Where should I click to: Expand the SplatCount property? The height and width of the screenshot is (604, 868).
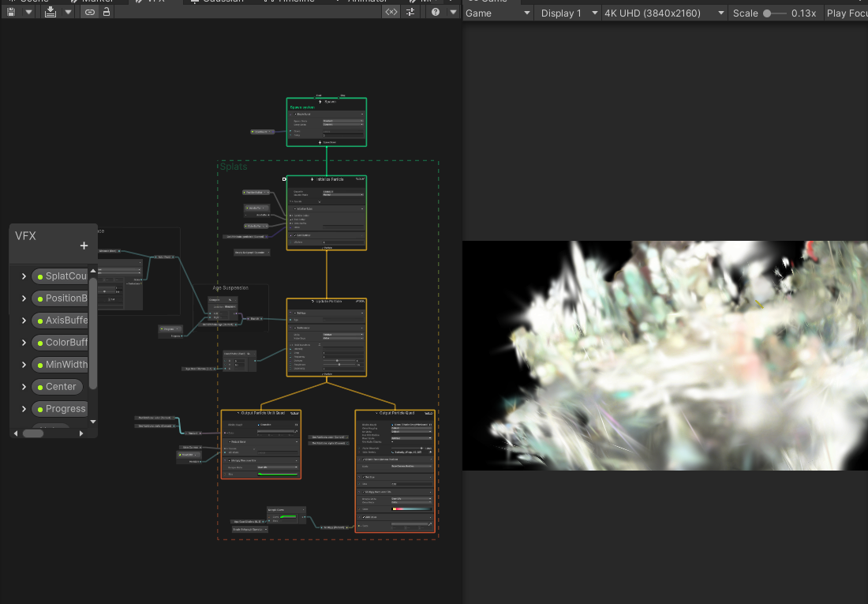coord(24,276)
